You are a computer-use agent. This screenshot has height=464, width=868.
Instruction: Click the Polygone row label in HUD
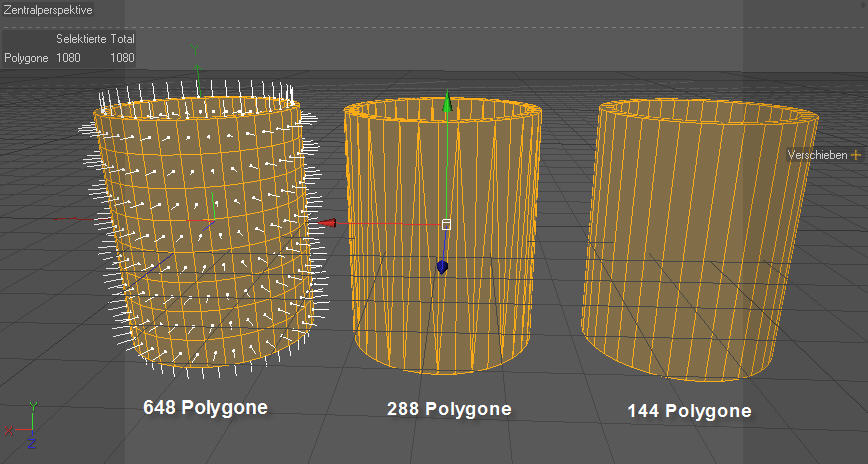tap(27, 58)
